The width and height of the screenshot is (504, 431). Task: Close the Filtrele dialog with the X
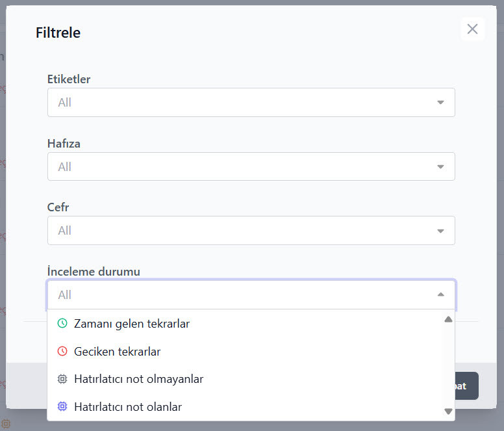pyautogui.click(x=472, y=29)
